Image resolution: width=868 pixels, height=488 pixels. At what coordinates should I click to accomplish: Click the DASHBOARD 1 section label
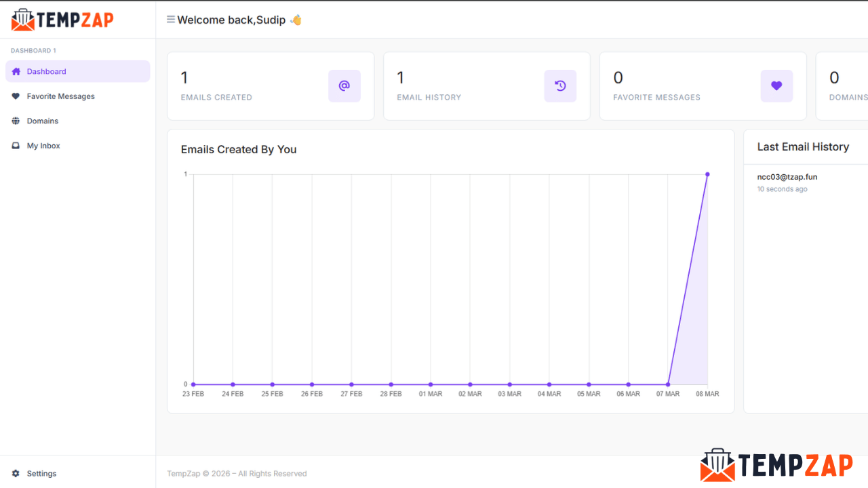[x=33, y=50]
